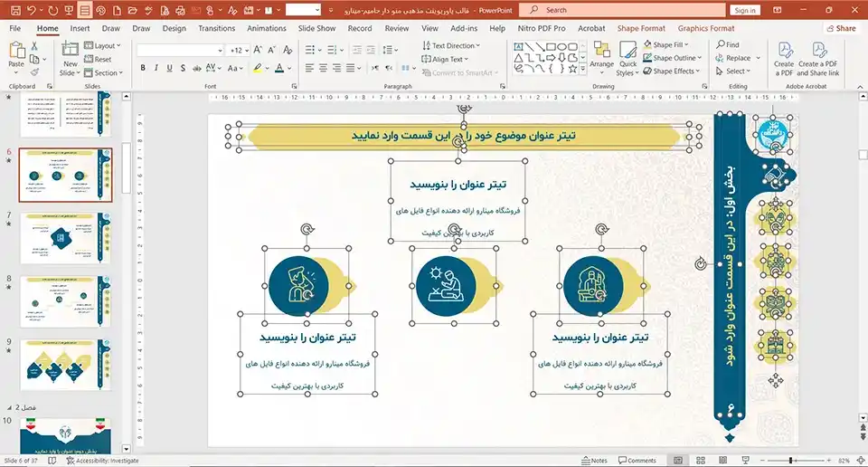Viewport: 868px width, 467px height.
Task: Click the Redo icon in title bar
Action: click(x=53, y=11)
